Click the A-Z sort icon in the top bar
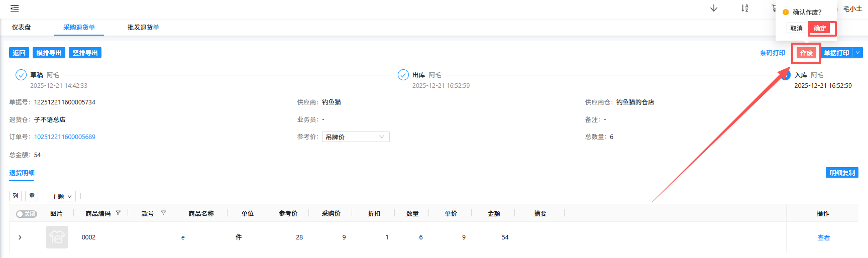Screen dimensions: 868x258 click(744, 9)
